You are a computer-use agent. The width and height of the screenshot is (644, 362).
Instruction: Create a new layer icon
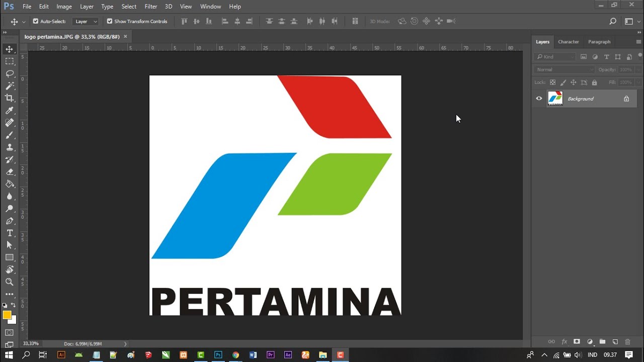click(615, 342)
